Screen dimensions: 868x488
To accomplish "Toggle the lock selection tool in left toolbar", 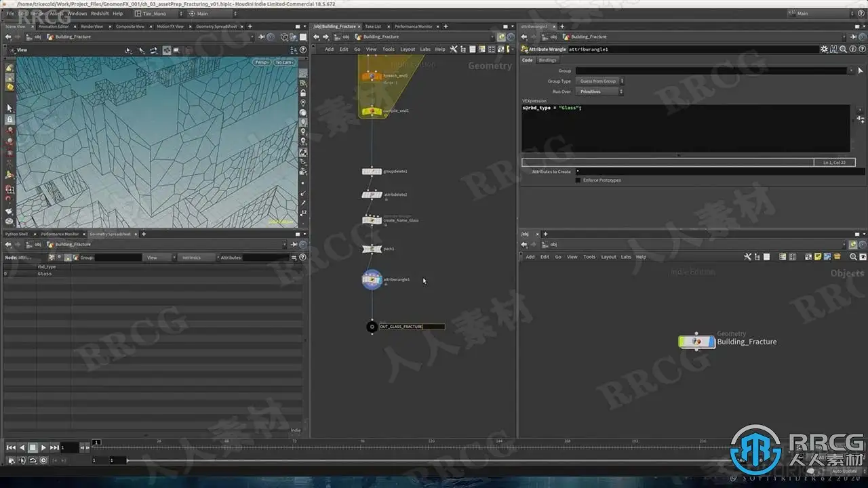I will (9, 119).
